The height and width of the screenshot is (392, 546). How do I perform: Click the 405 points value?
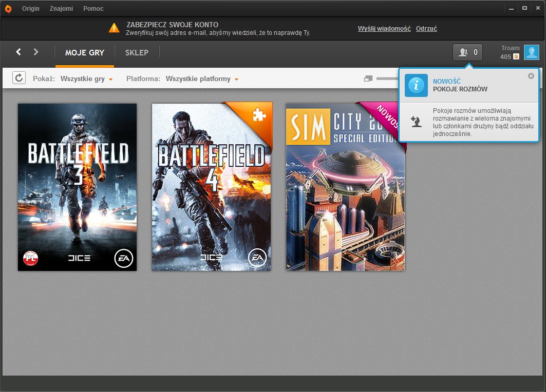(x=505, y=56)
